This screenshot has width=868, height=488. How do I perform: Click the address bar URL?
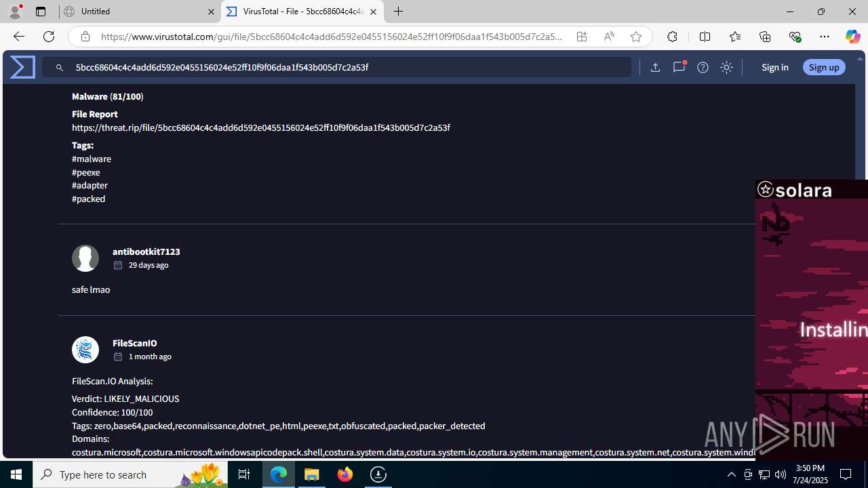[332, 37]
